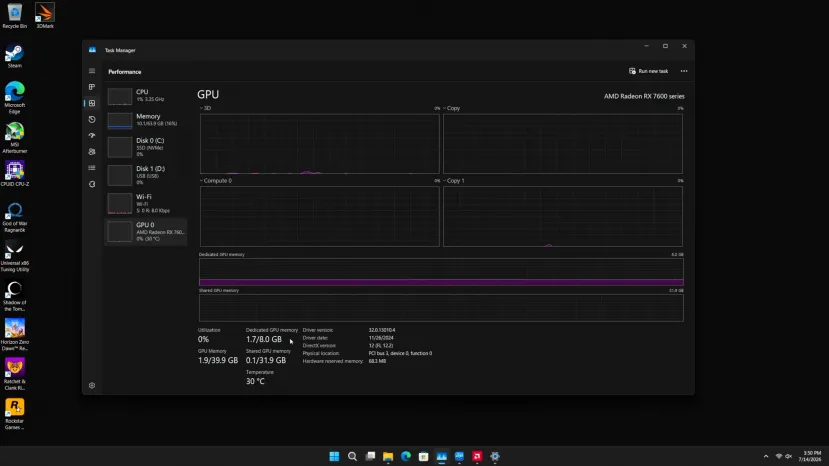Screen dimensions: 829x466
Task: Open Rockstar Games launcher shortcut
Action: [14, 414]
